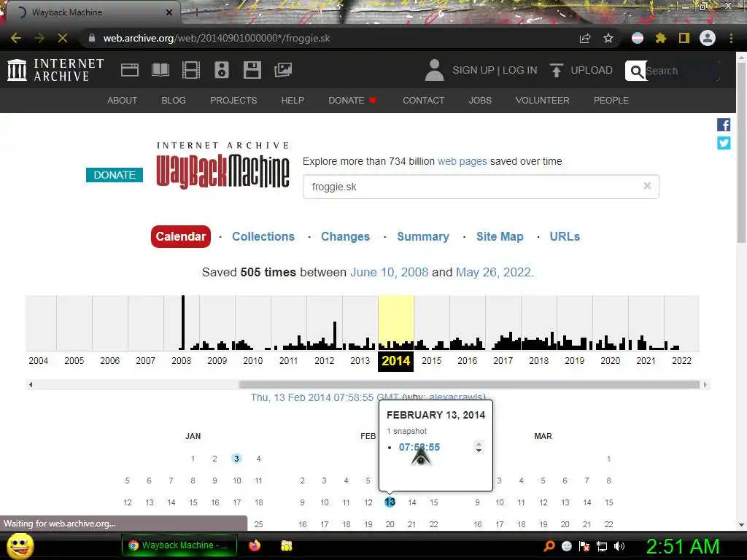Open the May 26, 2022 capture link
747x560 pixels.
[495, 273]
